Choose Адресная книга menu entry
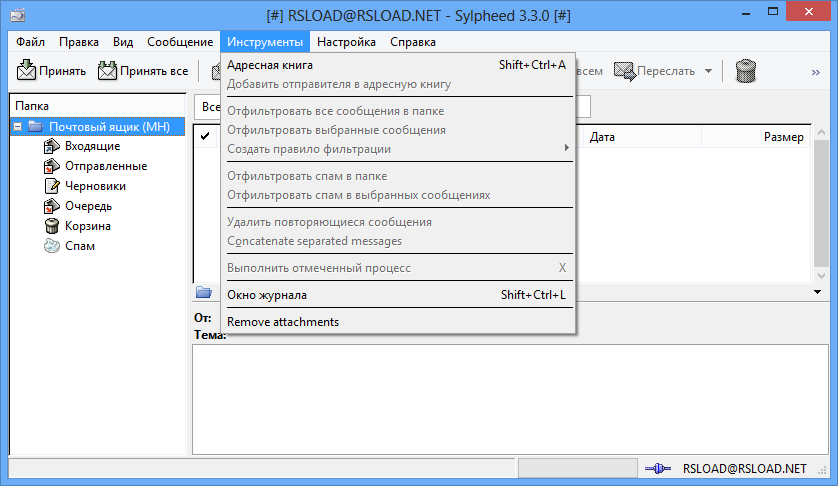 398,65
